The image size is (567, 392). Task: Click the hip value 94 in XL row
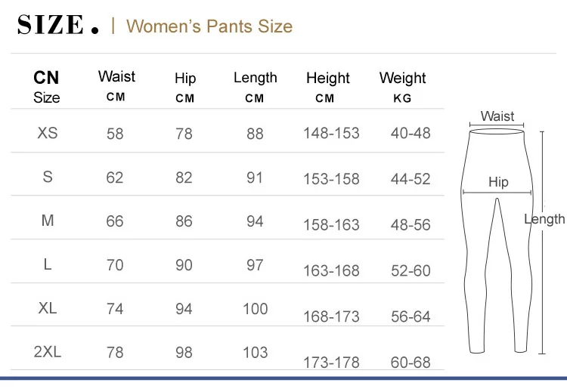[184, 309]
